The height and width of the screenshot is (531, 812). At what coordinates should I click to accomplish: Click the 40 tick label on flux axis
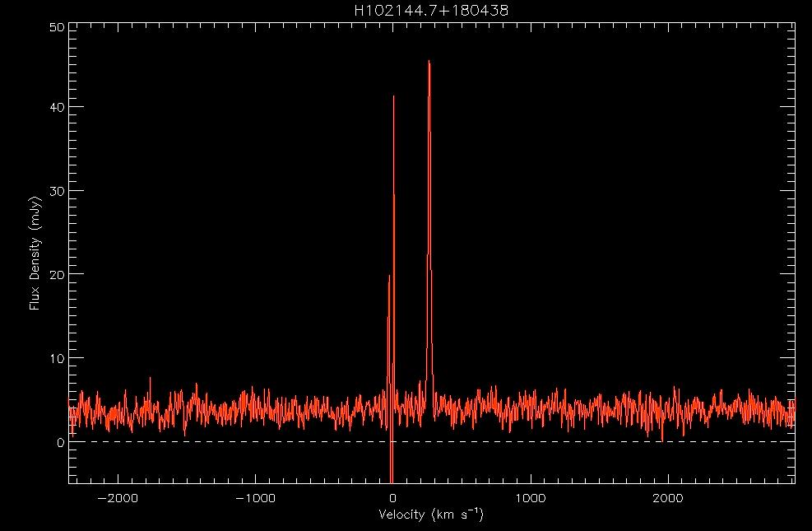coord(56,107)
